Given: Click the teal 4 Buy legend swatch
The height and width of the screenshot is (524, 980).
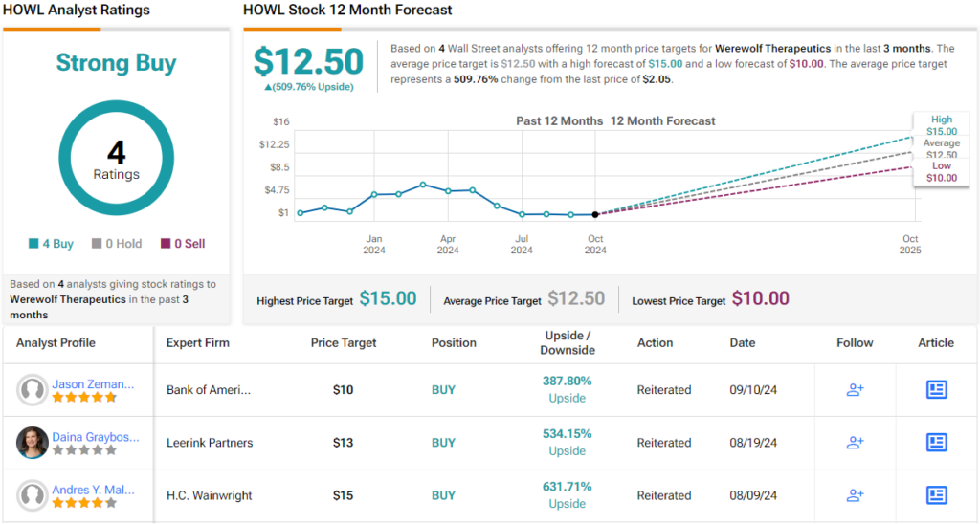Looking at the screenshot, I should pos(33,244).
